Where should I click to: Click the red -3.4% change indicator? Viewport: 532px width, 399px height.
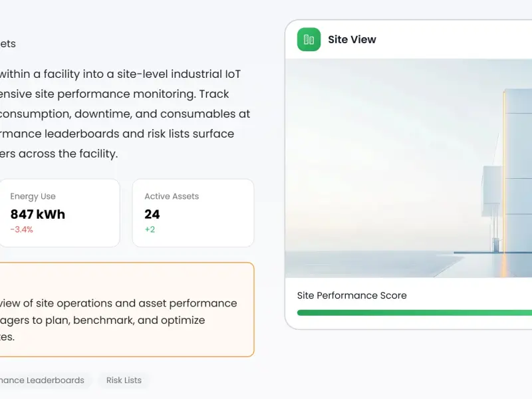(x=22, y=229)
